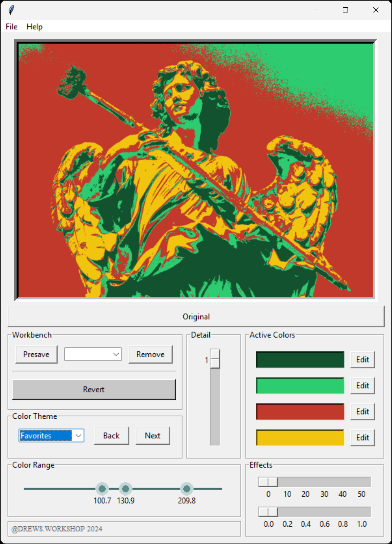The image size is (392, 544).
Task: Click the angel statue preview image
Action: click(196, 170)
